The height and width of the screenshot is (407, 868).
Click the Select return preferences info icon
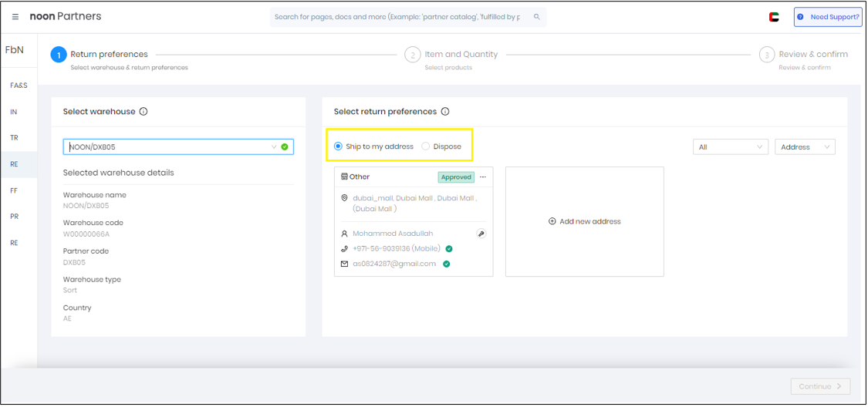[445, 112]
